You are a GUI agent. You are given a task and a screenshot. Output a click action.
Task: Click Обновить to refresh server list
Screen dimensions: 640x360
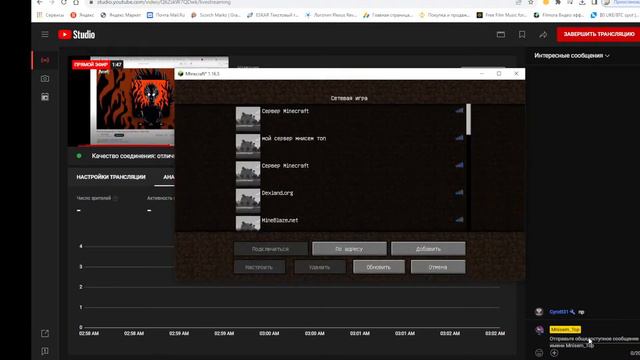click(379, 267)
